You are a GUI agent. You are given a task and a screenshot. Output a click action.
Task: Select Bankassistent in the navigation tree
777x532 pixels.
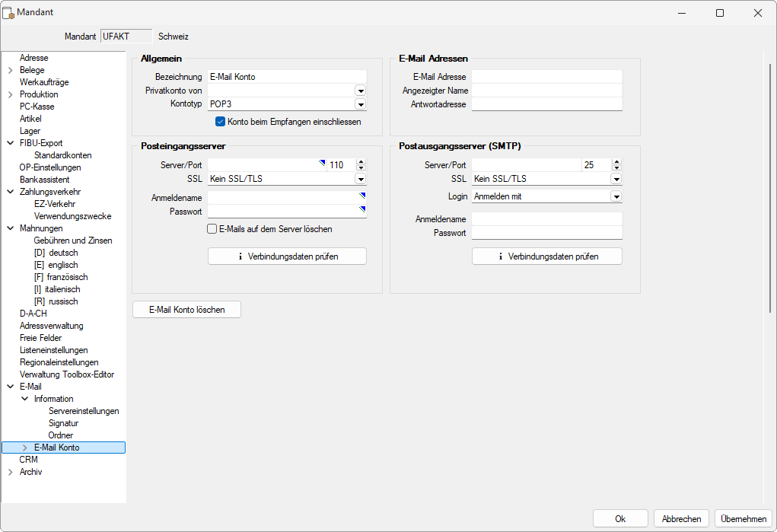pos(44,180)
